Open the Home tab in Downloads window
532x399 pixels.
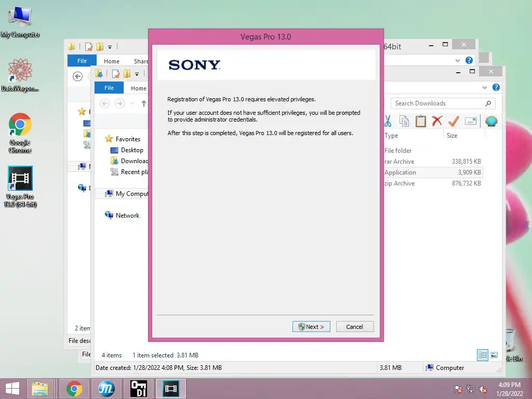tap(138, 88)
